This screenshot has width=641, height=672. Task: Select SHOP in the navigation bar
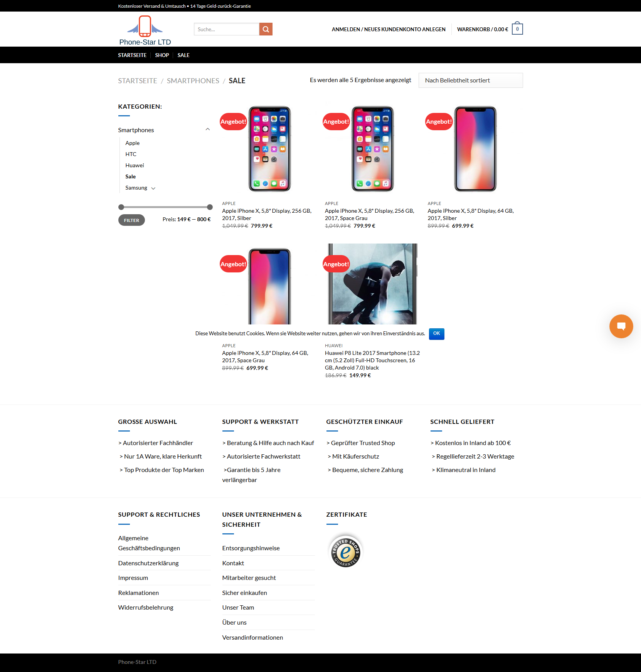(162, 55)
